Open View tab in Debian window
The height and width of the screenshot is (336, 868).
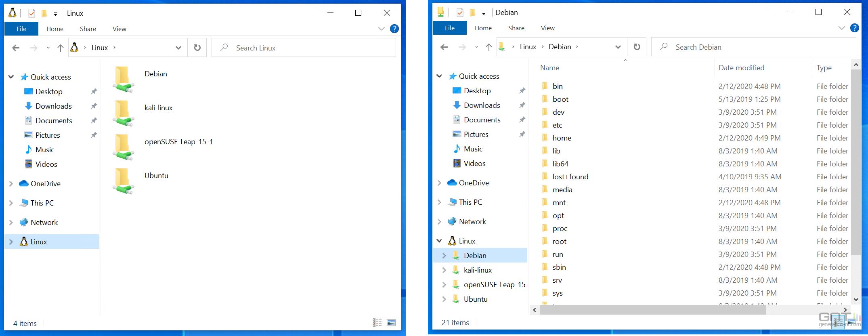pos(547,28)
